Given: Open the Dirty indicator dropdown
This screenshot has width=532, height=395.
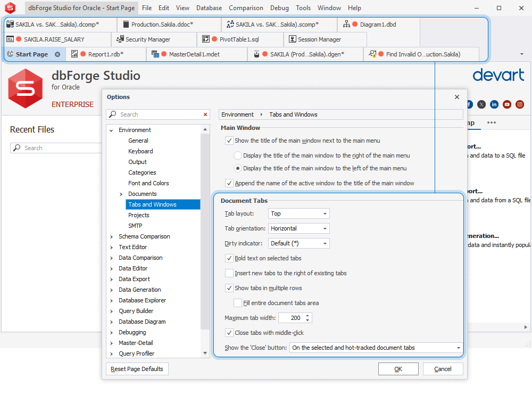Looking at the screenshot, I should 298,243.
